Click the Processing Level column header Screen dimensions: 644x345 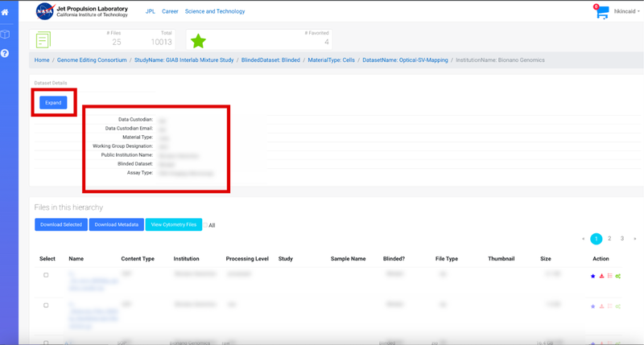tap(247, 259)
